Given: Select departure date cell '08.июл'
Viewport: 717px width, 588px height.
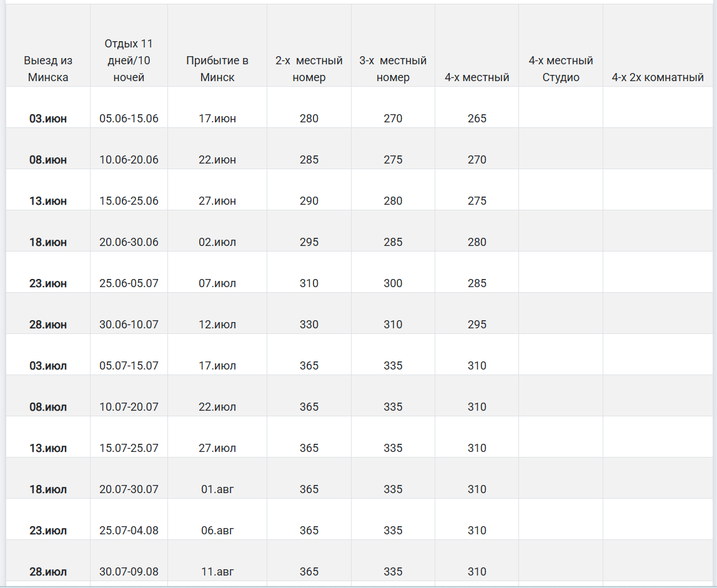Looking at the screenshot, I should [48, 407].
